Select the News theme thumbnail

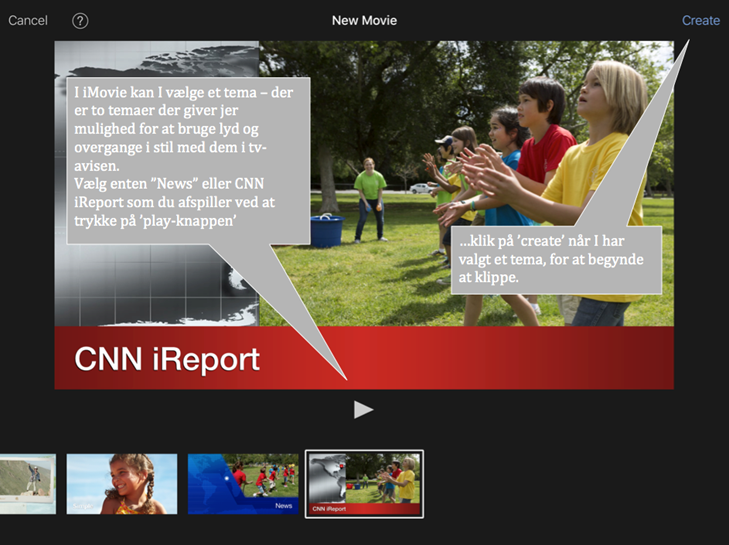243,484
